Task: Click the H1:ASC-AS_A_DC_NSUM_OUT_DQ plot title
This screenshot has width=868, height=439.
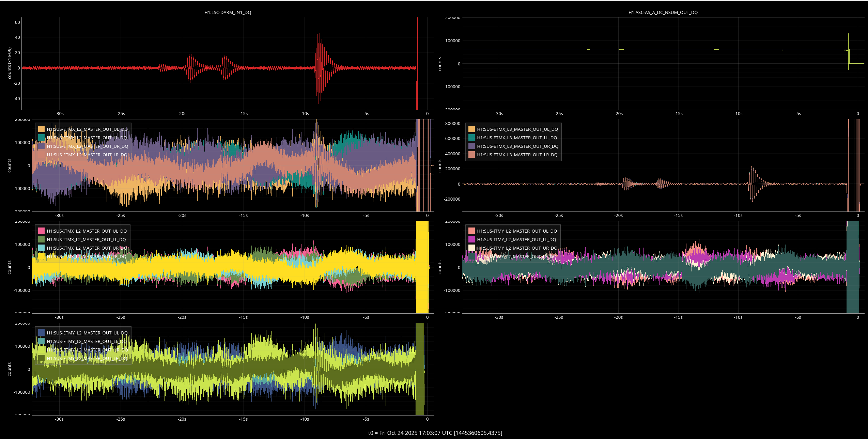Action: pyautogui.click(x=663, y=13)
